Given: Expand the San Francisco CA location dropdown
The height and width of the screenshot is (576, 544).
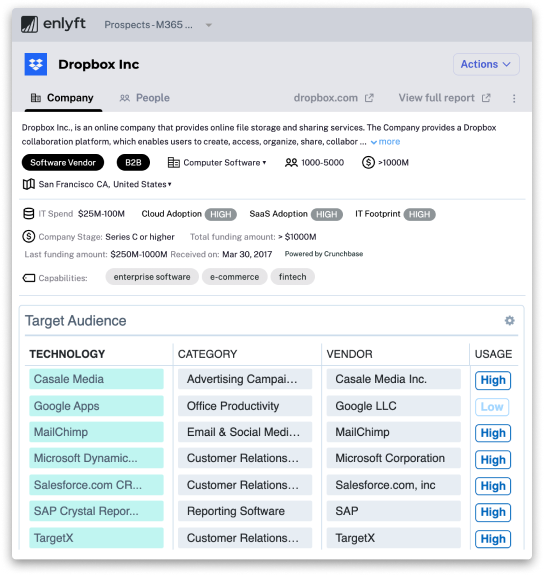Looking at the screenshot, I should pyautogui.click(x=105, y=184).
